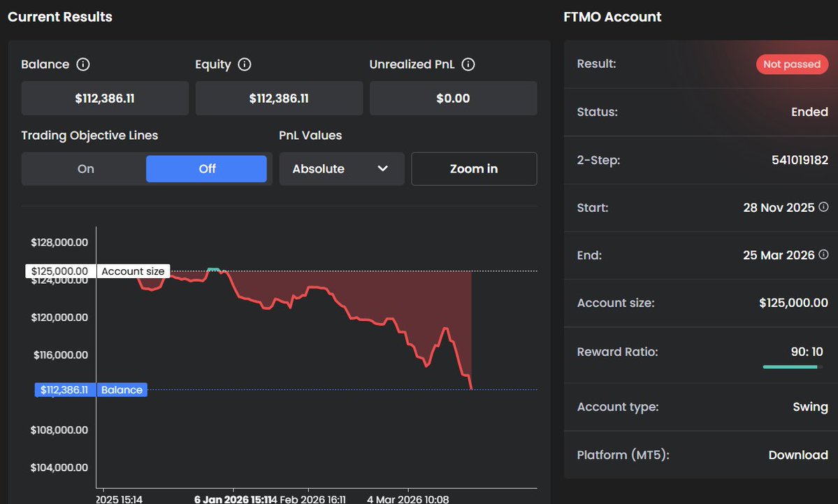The width and height of the screenshot is (838, 504).
Task: Click the Current Results heading
Action: 60,17
